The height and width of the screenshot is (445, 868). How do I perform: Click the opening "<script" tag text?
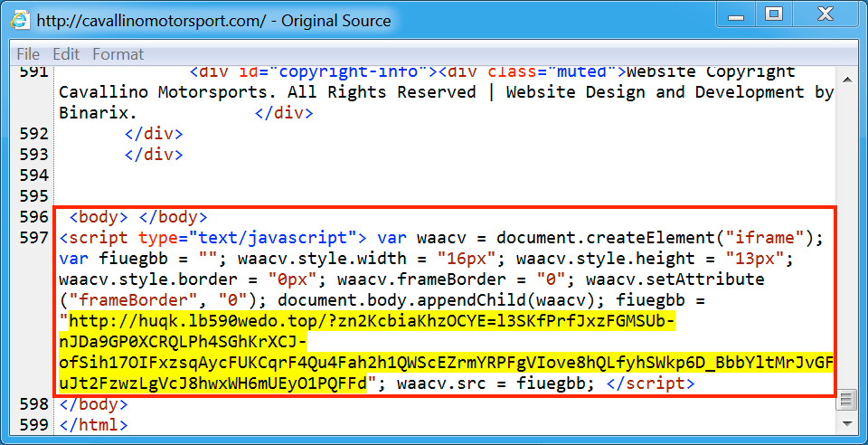coord(93,238)
